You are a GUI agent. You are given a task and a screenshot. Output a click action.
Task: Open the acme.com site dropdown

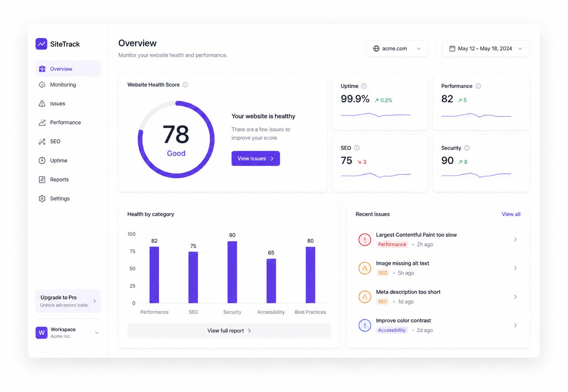point(397,49)
